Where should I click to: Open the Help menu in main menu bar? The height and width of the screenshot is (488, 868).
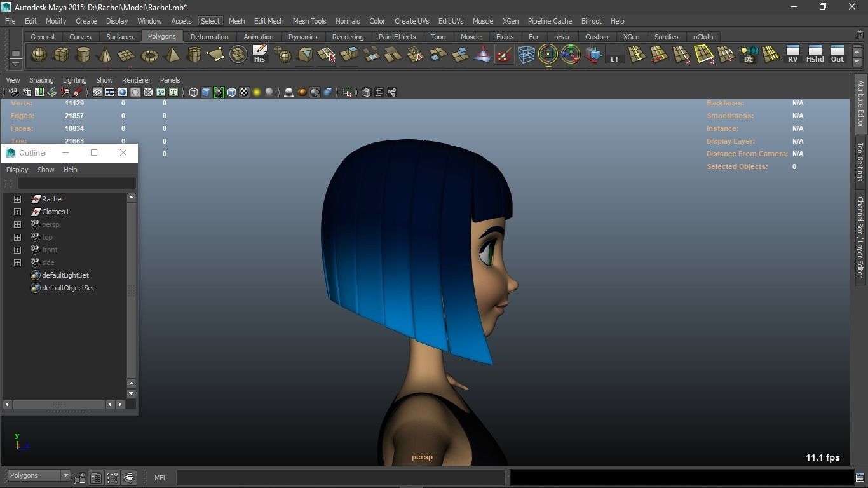(617, 21)
